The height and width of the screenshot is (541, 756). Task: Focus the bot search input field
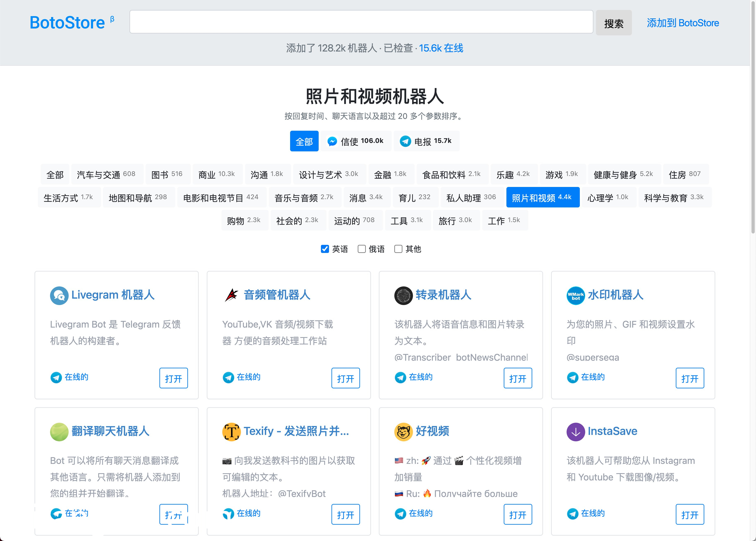[x=361, y=22]
